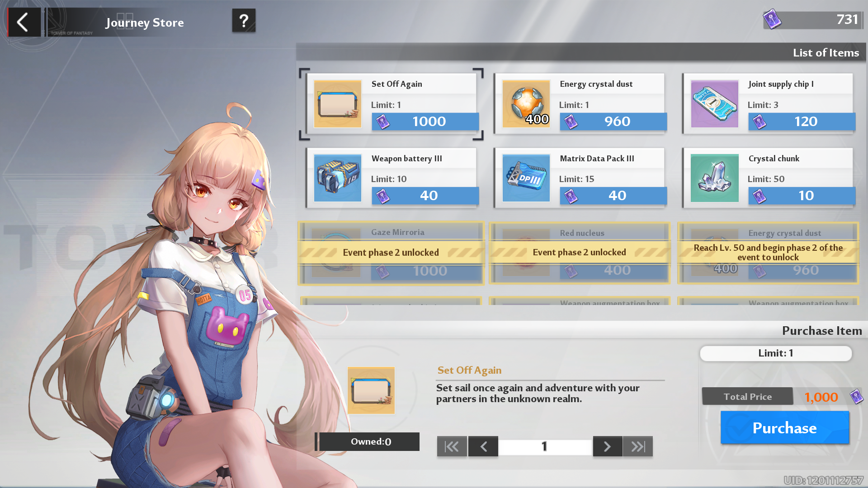Image resolution: width=868 pixels, height=488 pixels.
Task: Click the back arrow button
Action: click(24, 22)
